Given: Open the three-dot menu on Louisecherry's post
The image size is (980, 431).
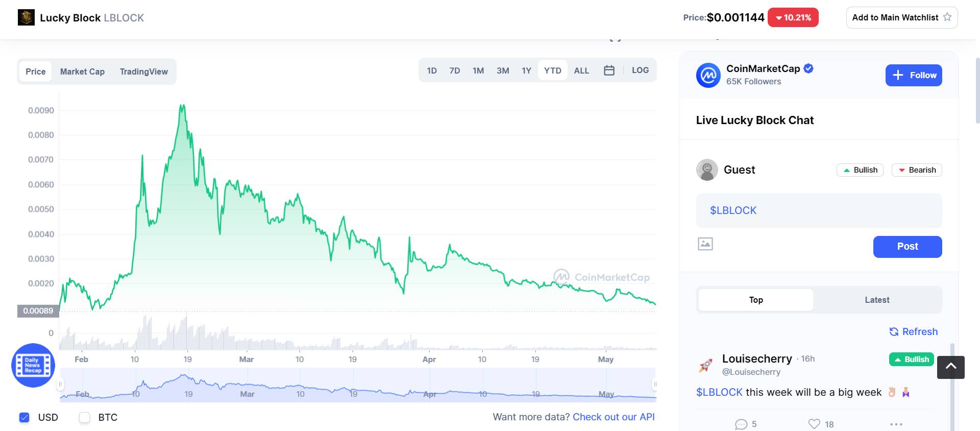Looking at the screenshot, I should coord(896,424).
